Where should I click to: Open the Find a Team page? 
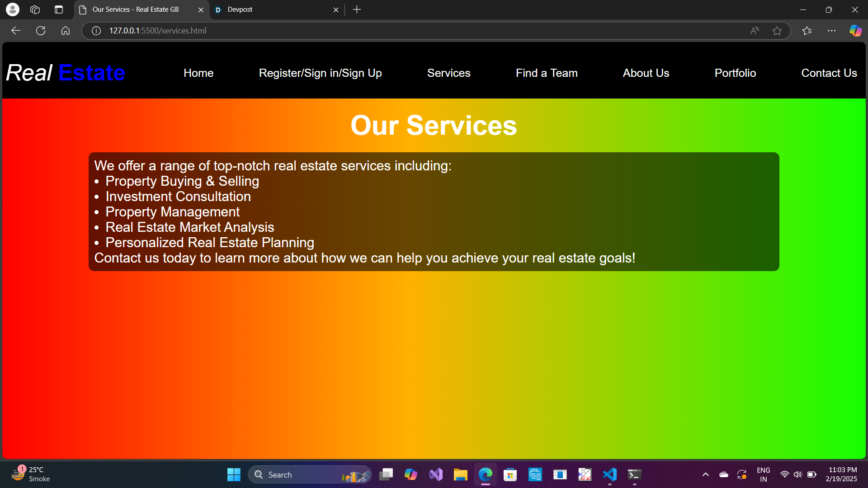(x=547, y=73)
